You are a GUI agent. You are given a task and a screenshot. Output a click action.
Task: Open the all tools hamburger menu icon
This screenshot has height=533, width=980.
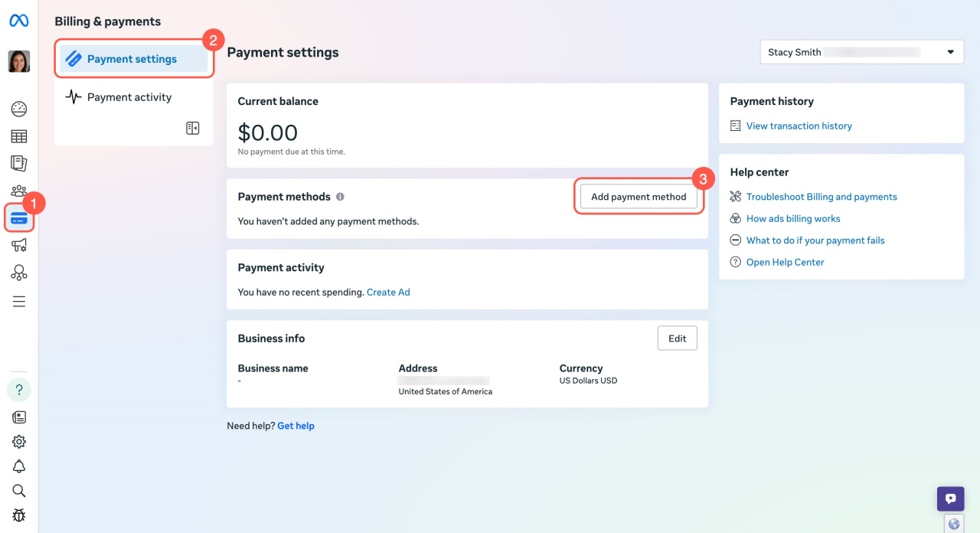(x=19, y=302)
